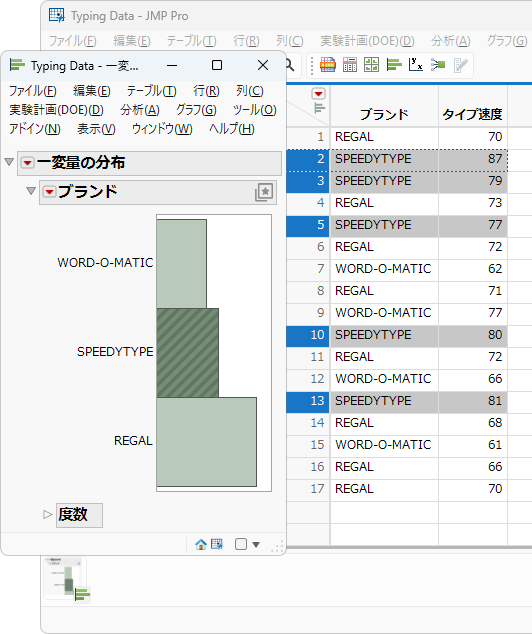Collapse the 一変量の分布 outline
Screen dimensions: 532x634
[9, 162]
